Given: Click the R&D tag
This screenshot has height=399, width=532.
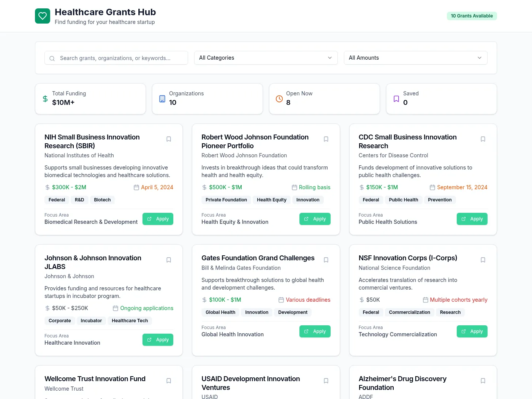Looking at the screenshot, I should point(79,200).
